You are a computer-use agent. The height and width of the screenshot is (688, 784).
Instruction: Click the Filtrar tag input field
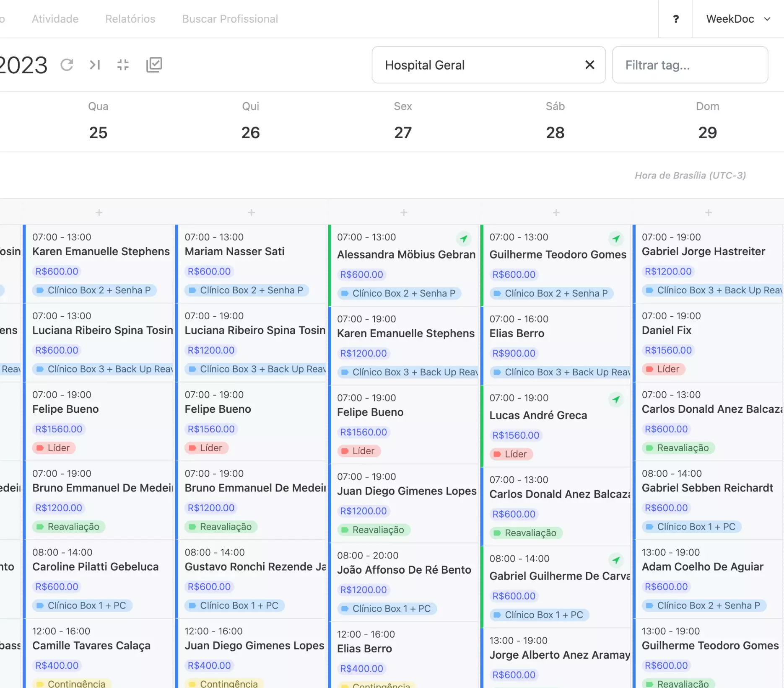[690, 65]
